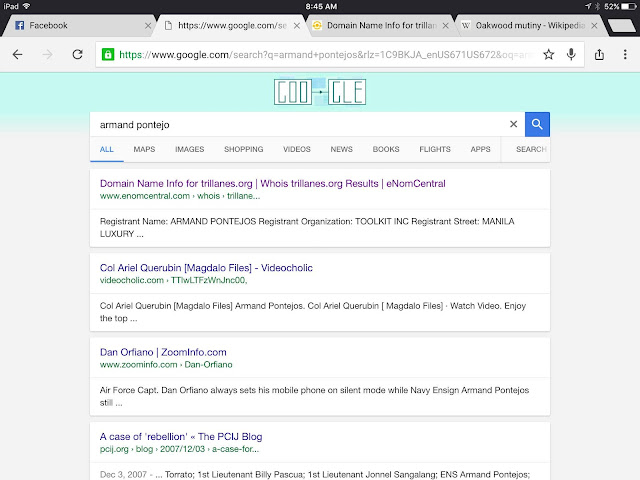Screen dimensions: 640x480
Task: Close the Facebook tab
Action: [148, 26]
